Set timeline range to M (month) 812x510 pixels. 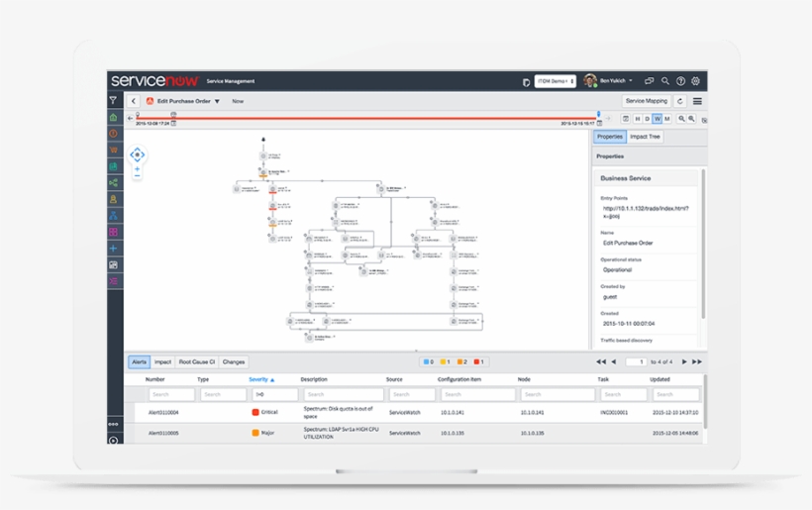click(x=667, y=119)
